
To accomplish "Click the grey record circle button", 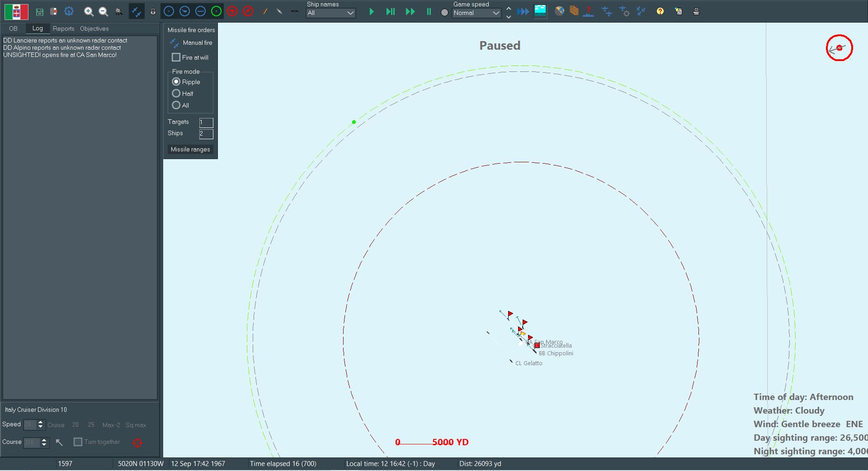I will 444,13.
